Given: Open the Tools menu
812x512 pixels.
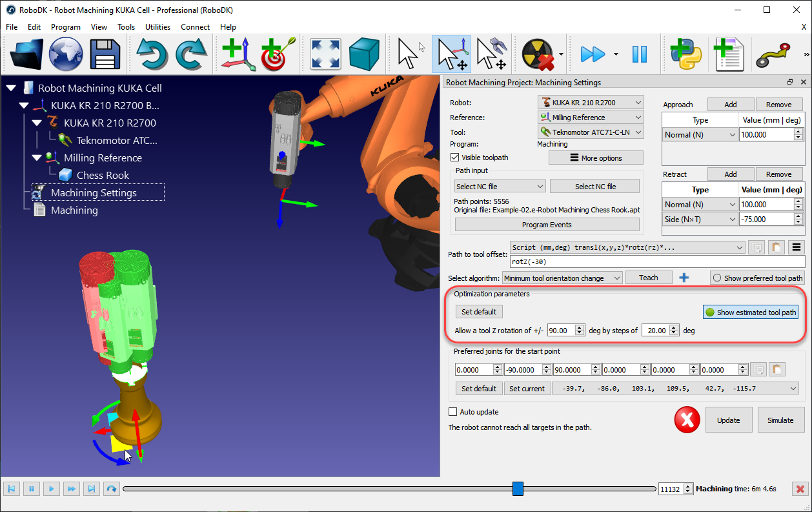Looking at the screenshot, I should pos(126,27).
